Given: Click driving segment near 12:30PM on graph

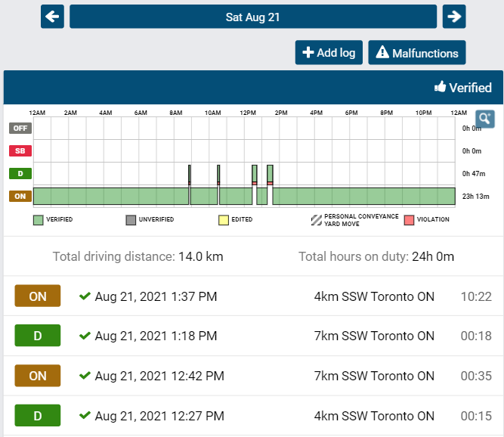Looking at the screenshot, I should point(255,174).
